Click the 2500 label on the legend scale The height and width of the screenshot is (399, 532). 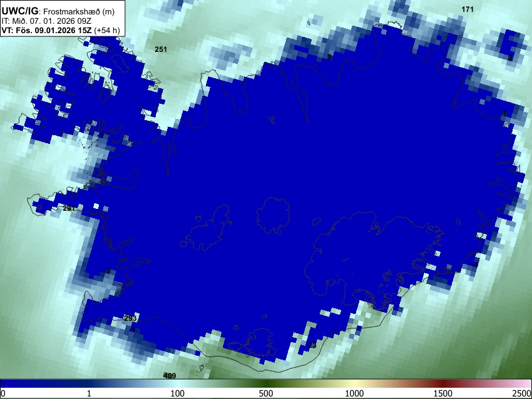coord(522,393)
